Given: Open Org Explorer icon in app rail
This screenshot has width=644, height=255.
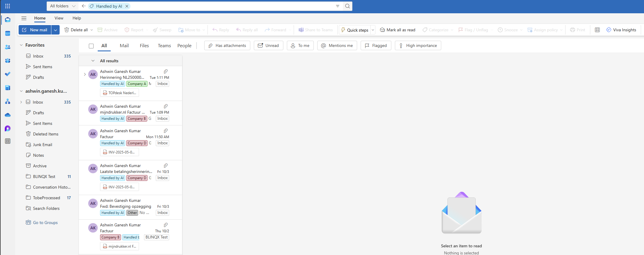Looking at the screenshot, I should [8, 101].
